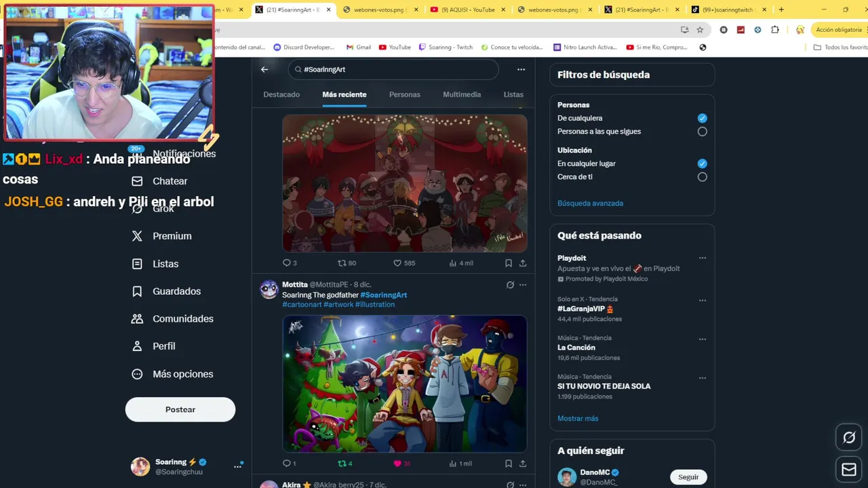Viewport: 868px width, 488px height.
Task: Select 'Personas a las que sigues' filter
Action: (703, 131)
